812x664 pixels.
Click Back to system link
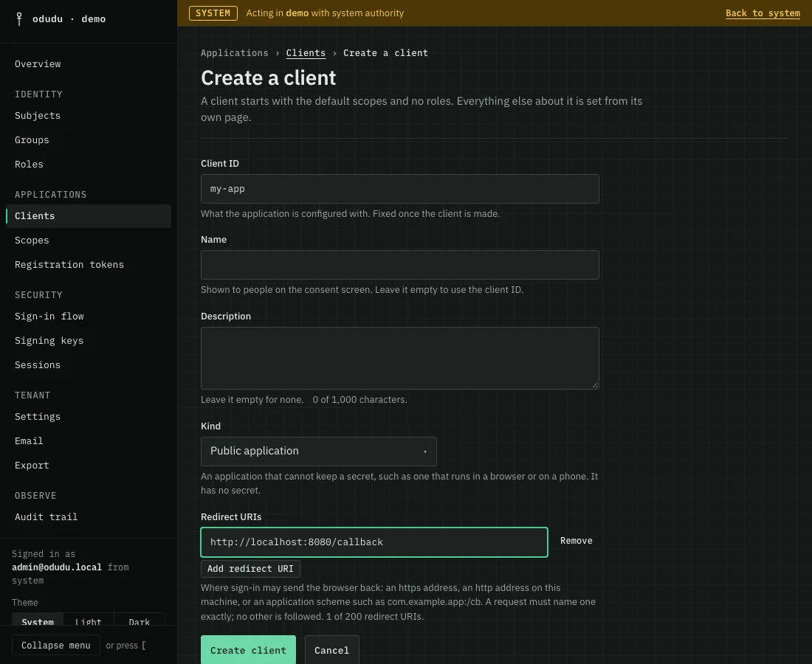tap(763, 13)
